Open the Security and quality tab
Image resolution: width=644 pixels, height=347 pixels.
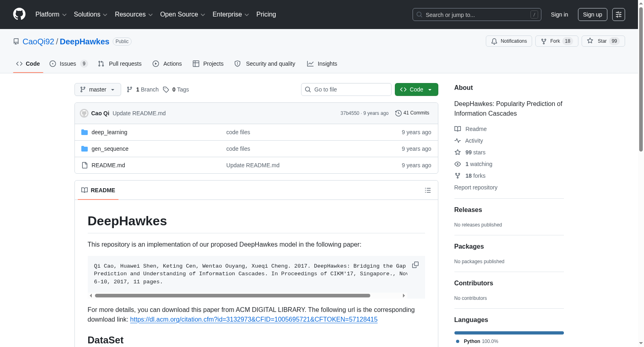click(x=265, y=64)
